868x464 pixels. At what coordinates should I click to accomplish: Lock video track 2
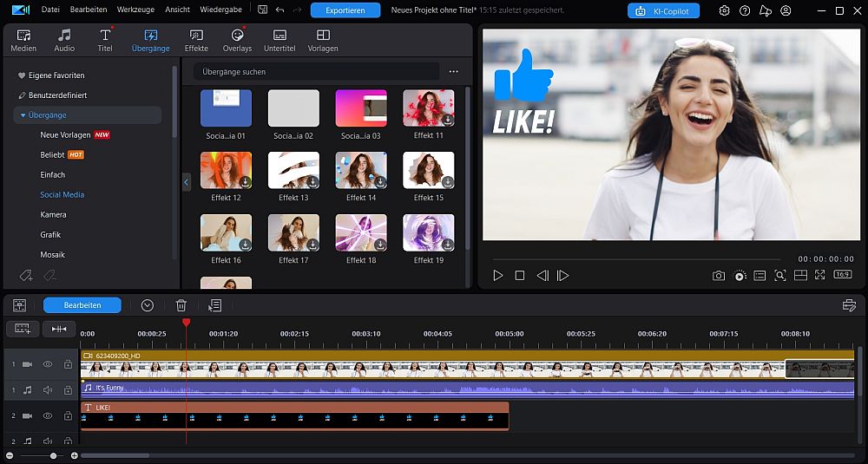coord(68,416)
